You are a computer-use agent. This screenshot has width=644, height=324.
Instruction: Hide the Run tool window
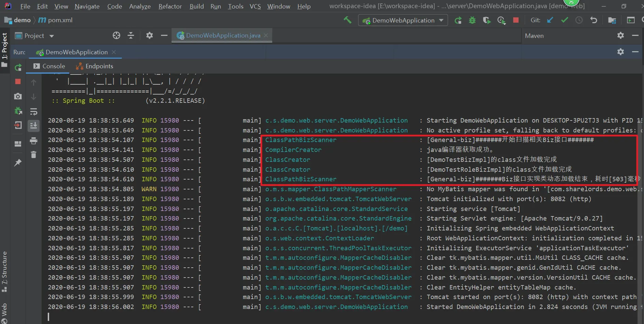point(635,52)
